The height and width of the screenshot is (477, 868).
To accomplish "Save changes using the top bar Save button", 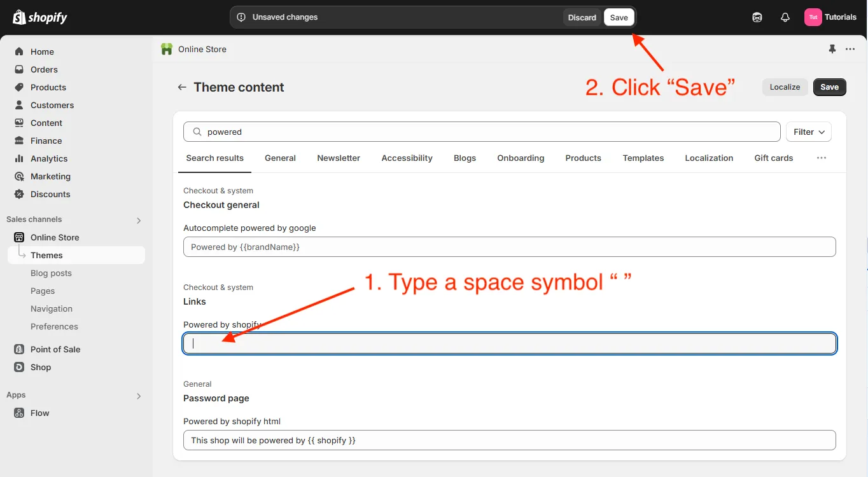I will click(x=618, y=17).
